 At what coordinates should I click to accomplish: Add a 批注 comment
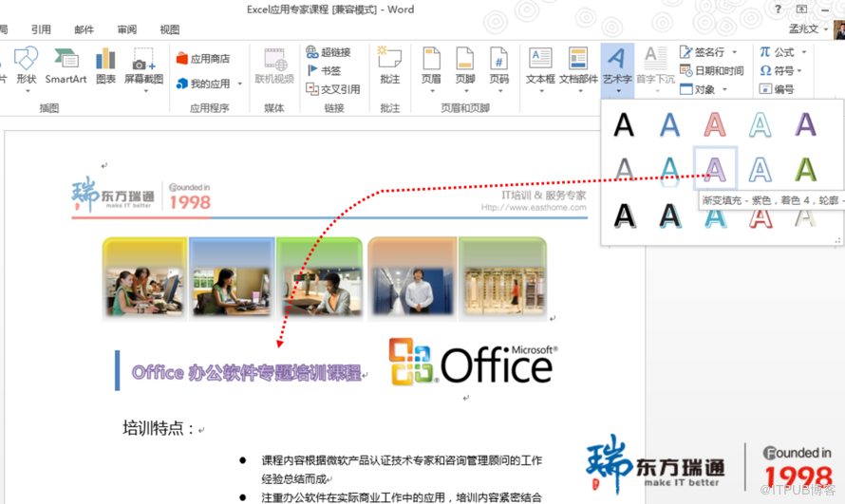pos(389,67)
